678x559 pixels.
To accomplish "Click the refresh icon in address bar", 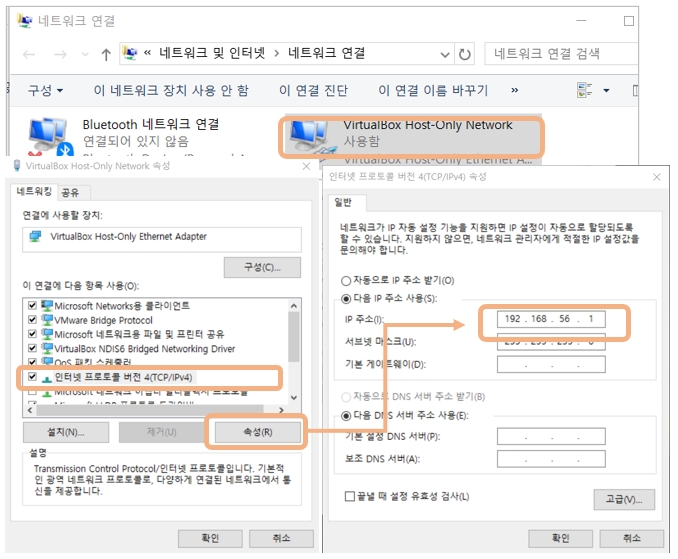I will (x=464, y=54).
